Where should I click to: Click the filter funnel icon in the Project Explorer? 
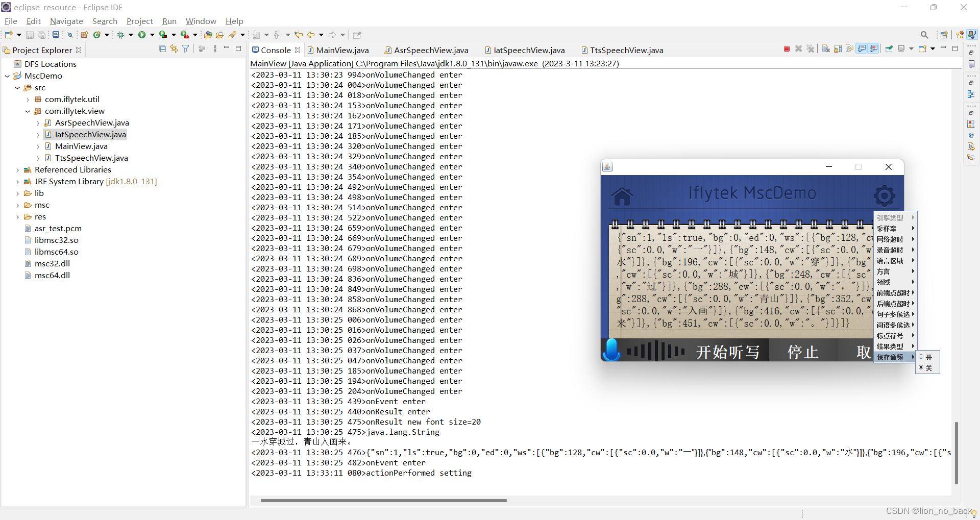tap(185, 48)
